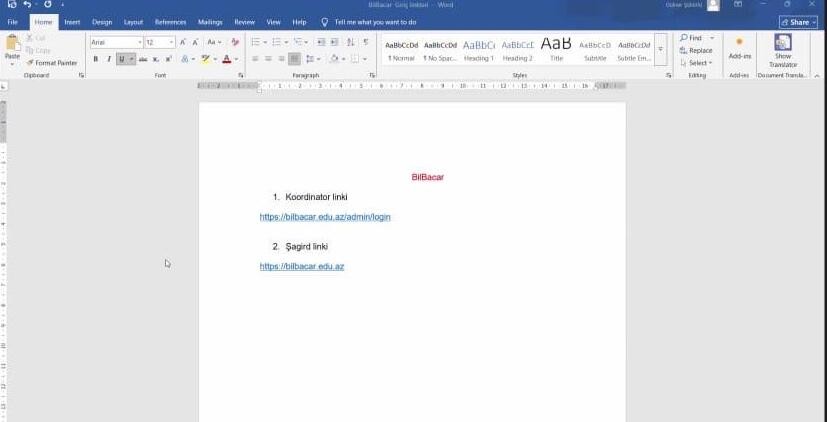The height and width of the screenshot is (422, 827).
Task: Toggle Bold formatting
Action: pos(96,59)
